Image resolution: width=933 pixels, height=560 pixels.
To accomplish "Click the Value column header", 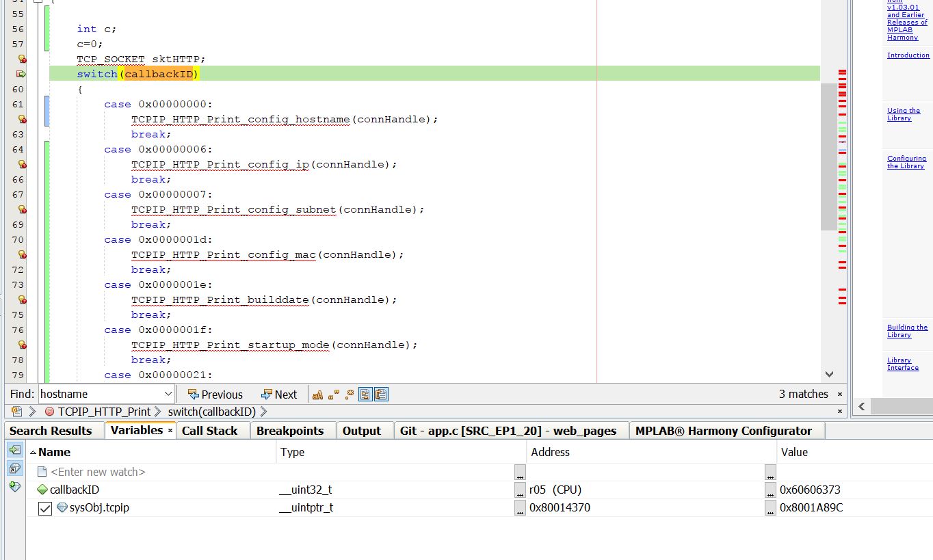I will point(855,452).
